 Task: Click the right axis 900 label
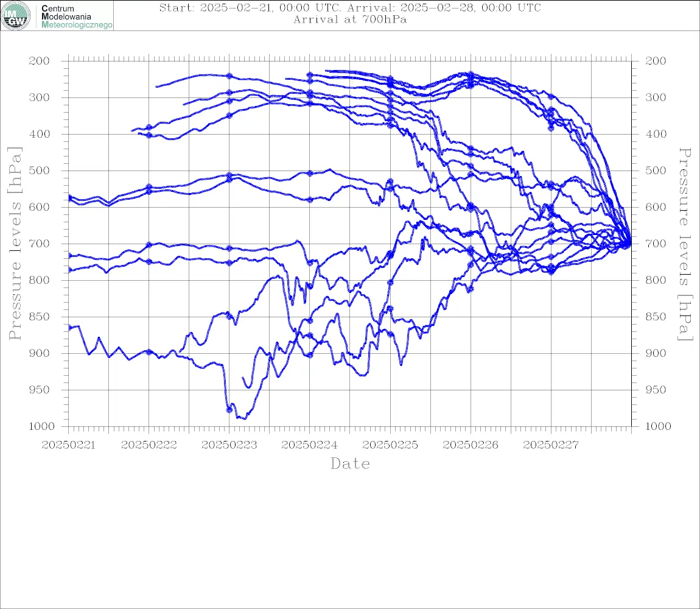click(x=656, y=353)
